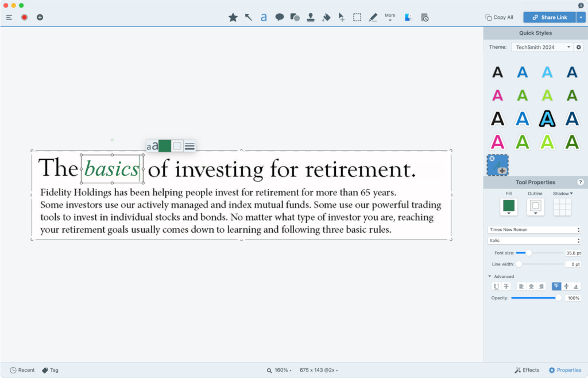Click the Tag button
Viewport: 588px width, 378px height.
click(50, 370)
